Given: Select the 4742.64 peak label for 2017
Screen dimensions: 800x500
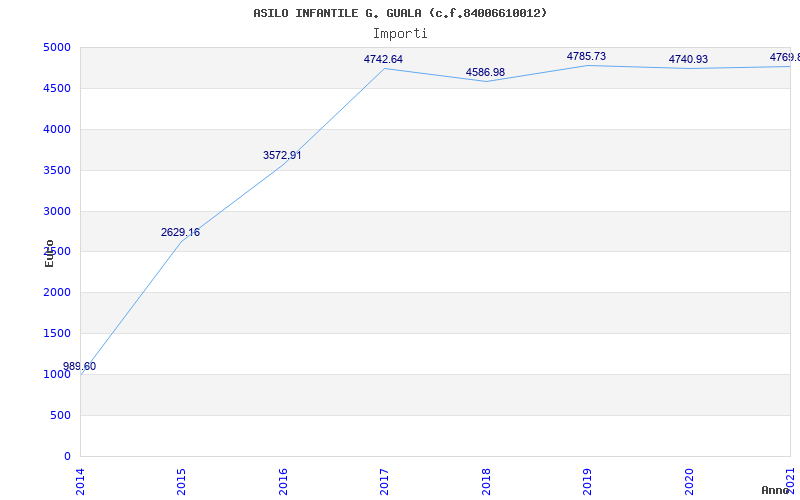Looking at the screenshot, I should (x=383, y=59).
